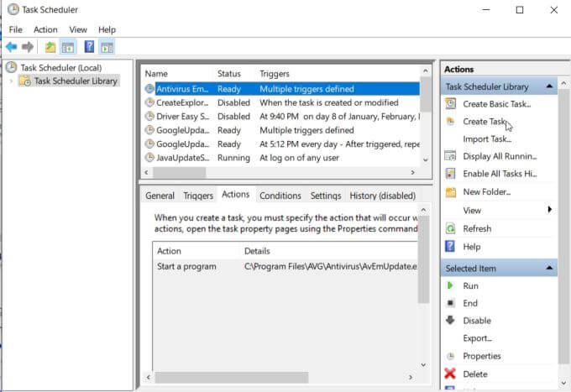Click the Running status of JavaUpdateS

tap(233, 158)
